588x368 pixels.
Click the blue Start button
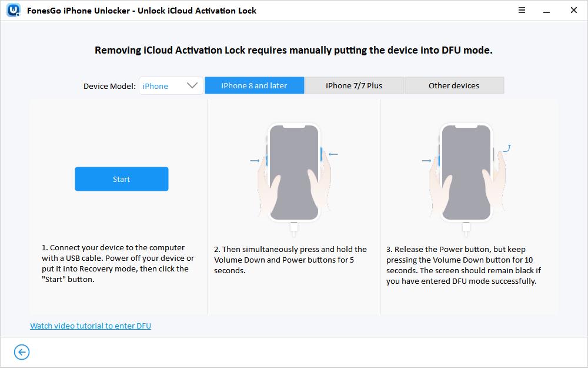122,179
